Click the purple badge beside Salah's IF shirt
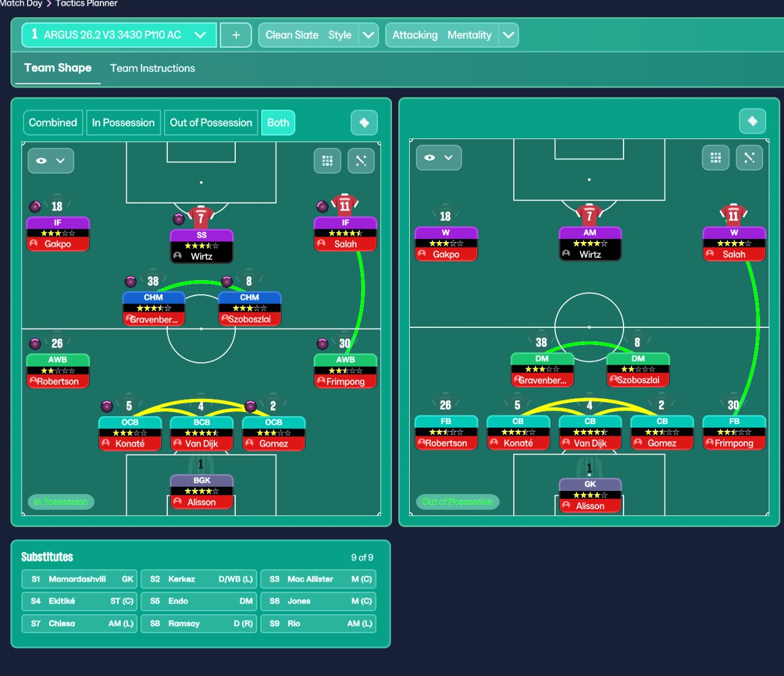 coord(322,207)
